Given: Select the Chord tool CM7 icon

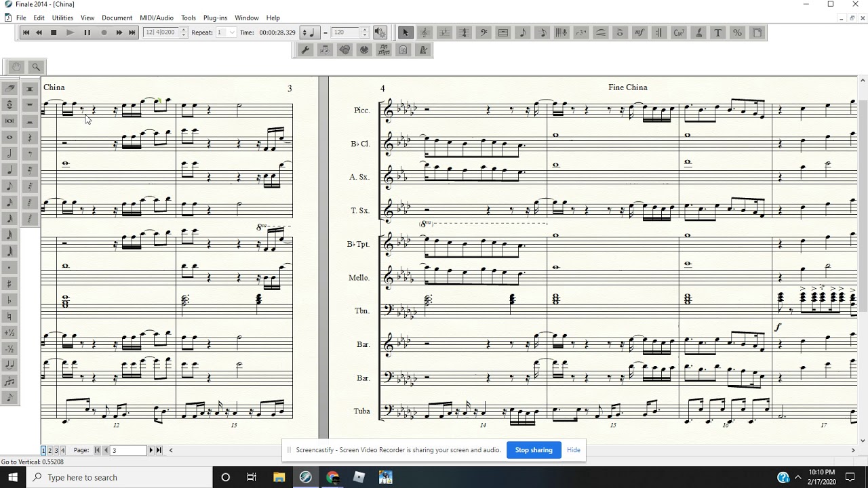Looking at the screenshot, I should pyautogui.click(x=679, y=32).
